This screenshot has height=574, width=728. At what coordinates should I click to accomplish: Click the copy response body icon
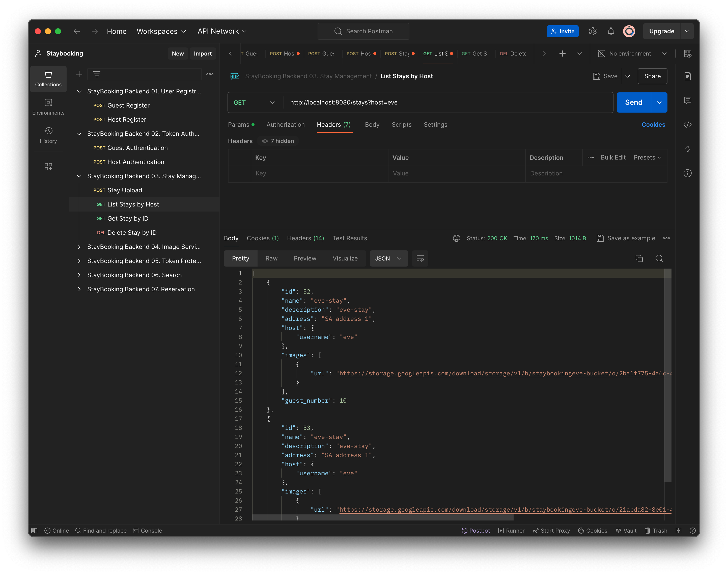tap(639, 258)
